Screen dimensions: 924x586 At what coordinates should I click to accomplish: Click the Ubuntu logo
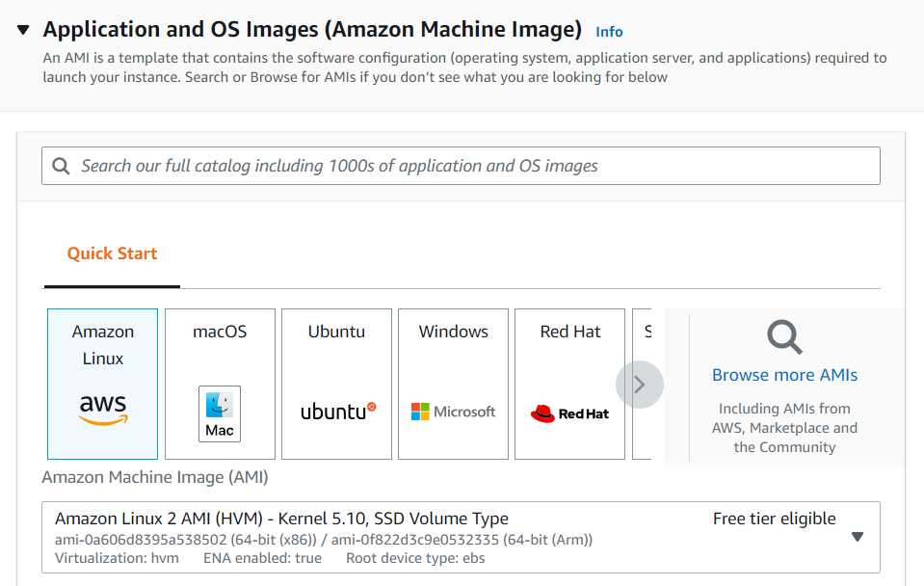point(337,412)
